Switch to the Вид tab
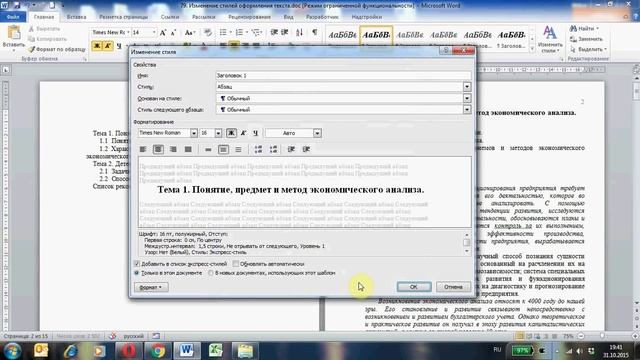Image resolution: width=640 pixels, height=360 pixels. tap(288, 17)
